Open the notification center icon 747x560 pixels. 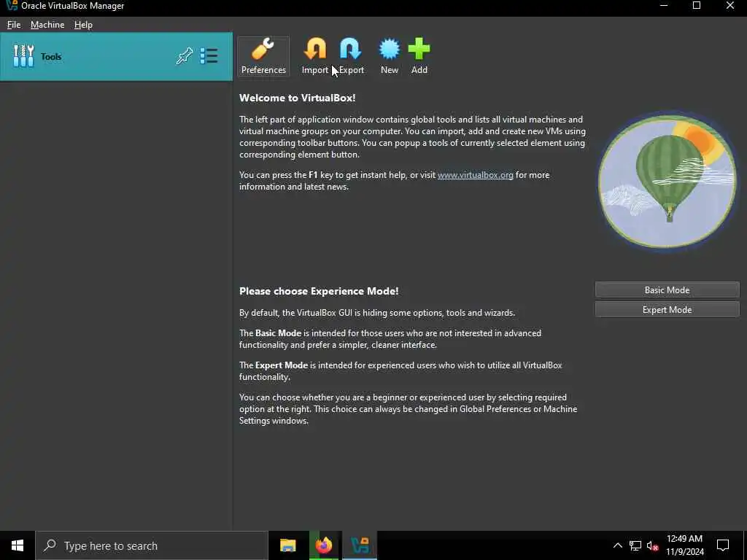(x=723, y=545)
